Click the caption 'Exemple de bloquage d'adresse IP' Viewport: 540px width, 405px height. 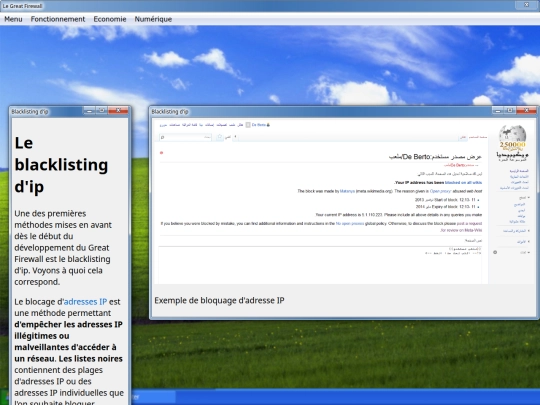pyautogui.click(x=219, y=300)
